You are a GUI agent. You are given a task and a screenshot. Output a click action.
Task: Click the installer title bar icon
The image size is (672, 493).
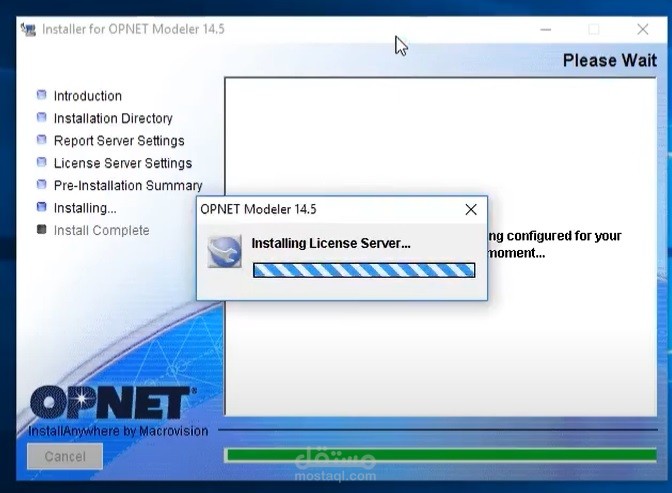tap(29, 29)
